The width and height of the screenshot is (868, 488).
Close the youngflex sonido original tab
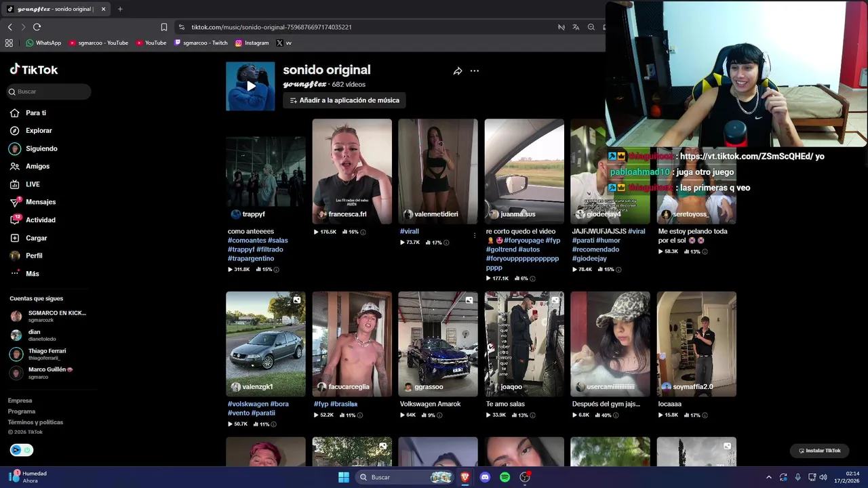coord(103,9)
